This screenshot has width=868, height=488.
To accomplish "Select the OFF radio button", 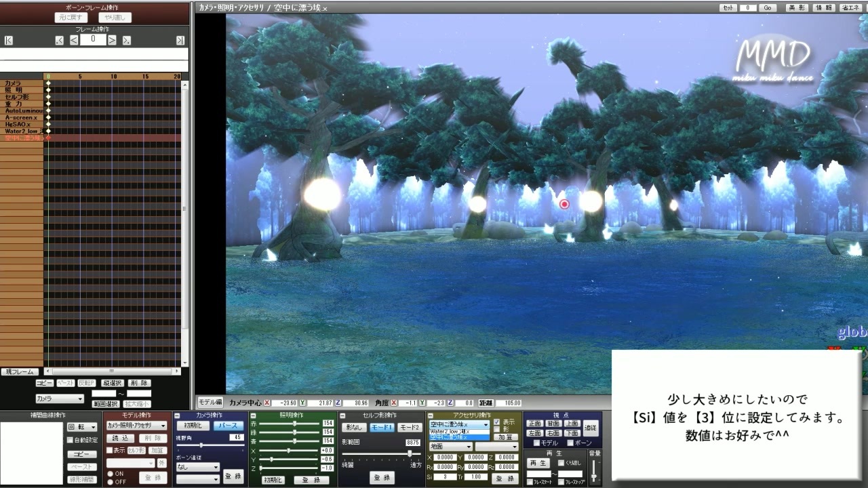I will click(x=110, y=482).
